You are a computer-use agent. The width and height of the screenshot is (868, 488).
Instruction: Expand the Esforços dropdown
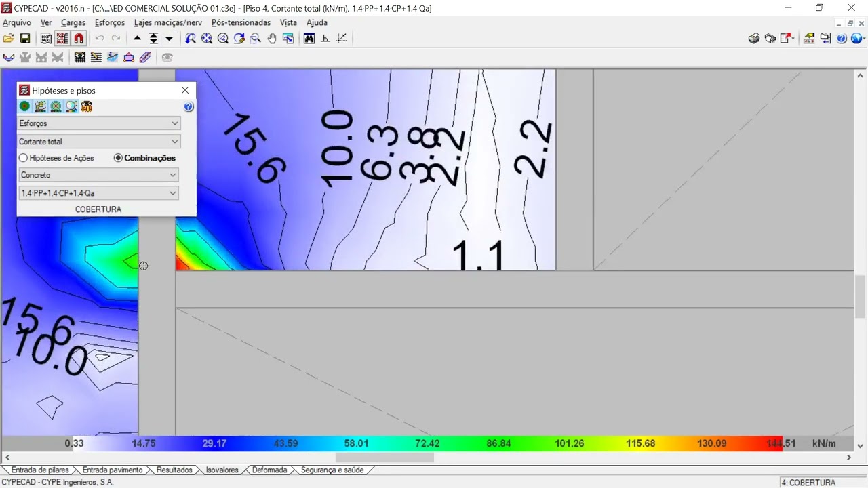pyautogui.click(x=99, y=123)
